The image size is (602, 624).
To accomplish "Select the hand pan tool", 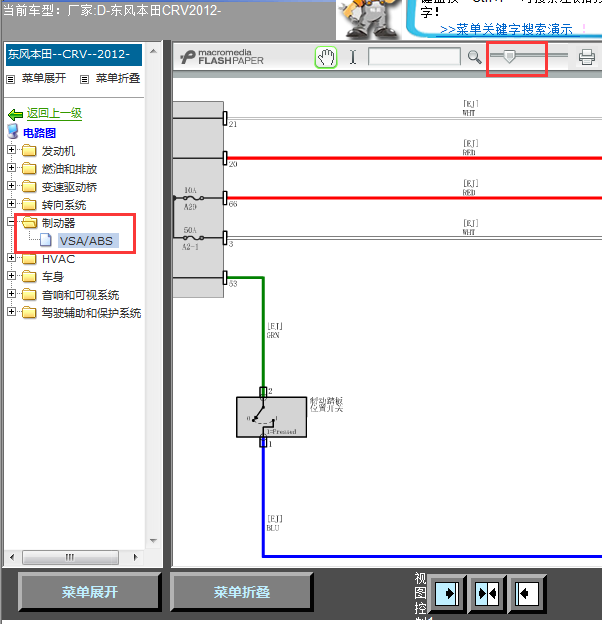I will pos(326,57).
